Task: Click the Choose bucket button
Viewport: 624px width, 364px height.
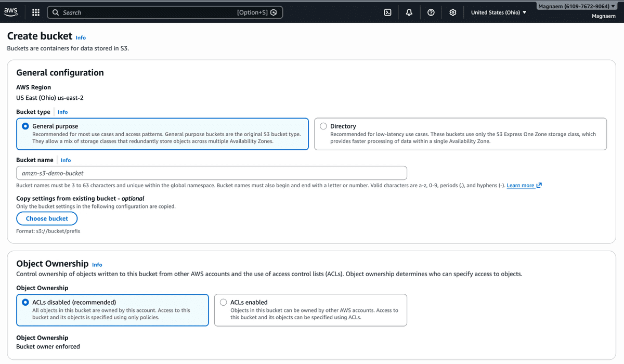Action: click(x=47, y=218)
